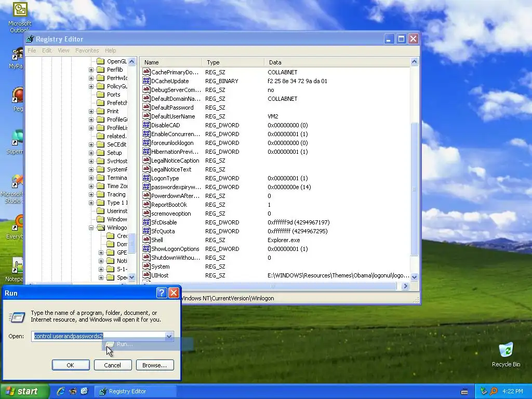Click the Ports folder icon in tree
The image size is (532, 399).
(x=100, y=95)
